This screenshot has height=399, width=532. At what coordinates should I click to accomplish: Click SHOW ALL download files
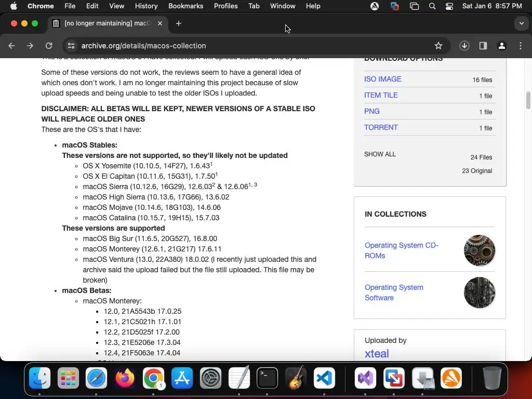coord(380,154)
